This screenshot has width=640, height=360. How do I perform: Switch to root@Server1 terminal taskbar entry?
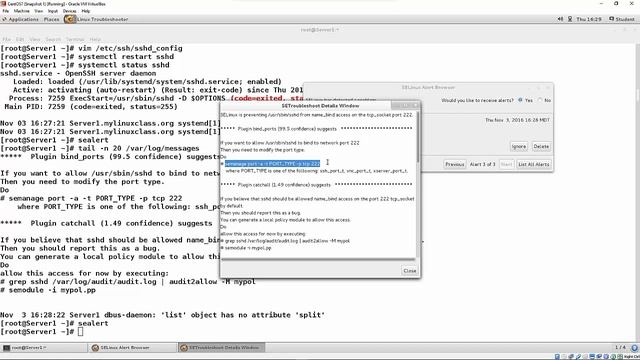[44, 348]
